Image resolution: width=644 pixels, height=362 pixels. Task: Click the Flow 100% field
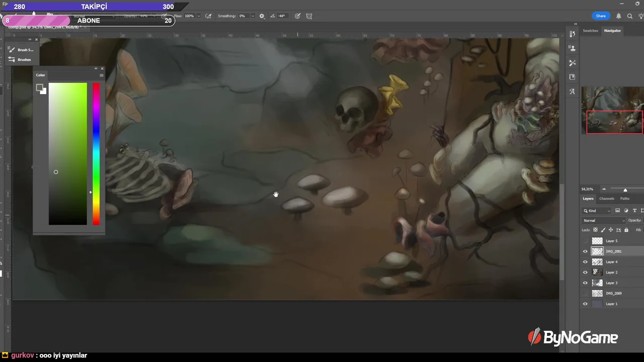[x=189, y=16]
